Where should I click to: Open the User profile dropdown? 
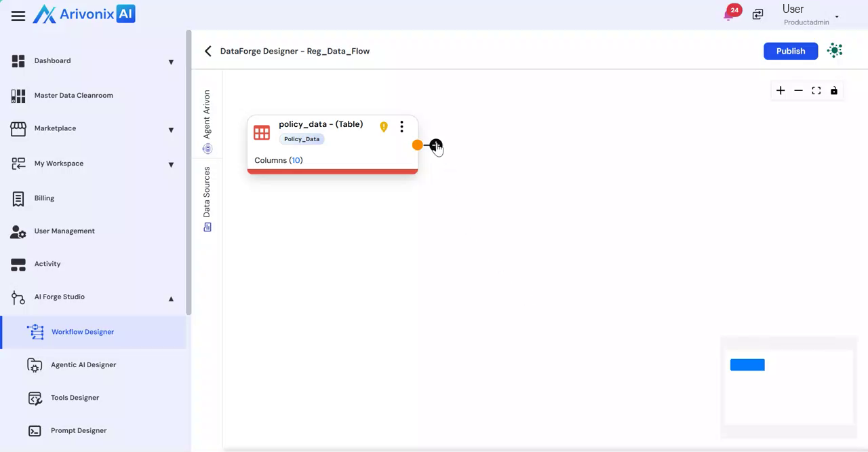[x=837, y=16]
